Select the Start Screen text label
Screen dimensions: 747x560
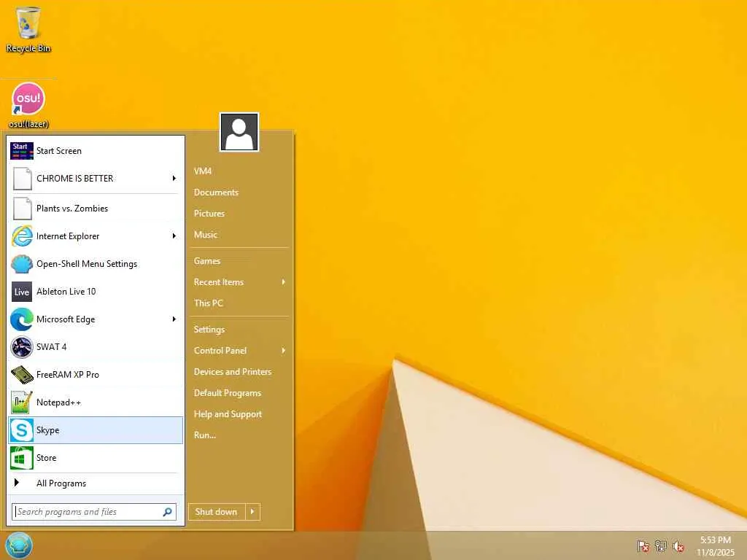pyautogui.click(x=59, y=151)
